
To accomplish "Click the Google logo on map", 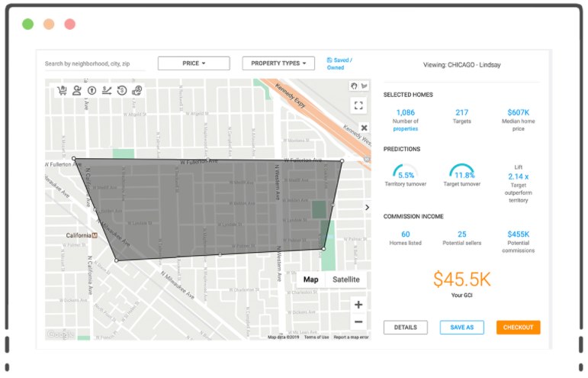I will coord(60,334).
